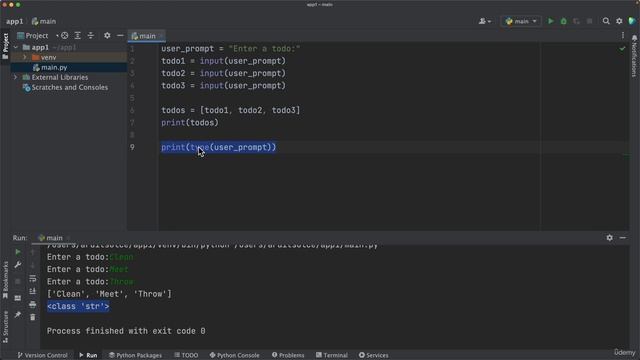Click the green inspection checkmark in editor
The height and width of the screenshot is (360, 640).
coord(622,49)
